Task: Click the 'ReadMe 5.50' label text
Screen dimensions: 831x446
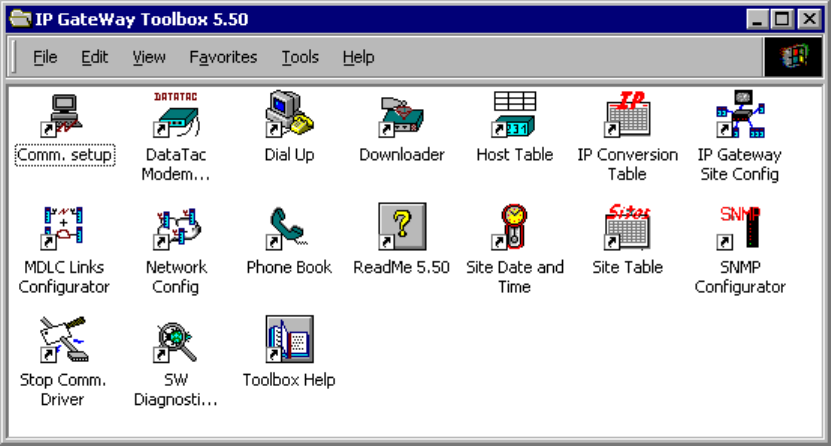Action: pyautogui.click(x=402, y=267)
